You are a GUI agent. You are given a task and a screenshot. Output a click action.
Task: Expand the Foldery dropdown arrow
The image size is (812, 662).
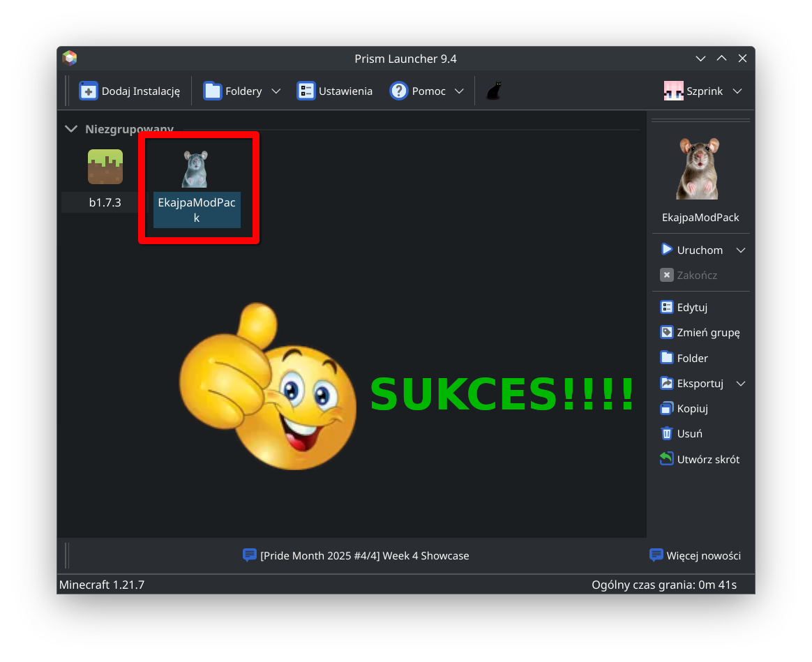pyautogui.click(x=276, y=91)
